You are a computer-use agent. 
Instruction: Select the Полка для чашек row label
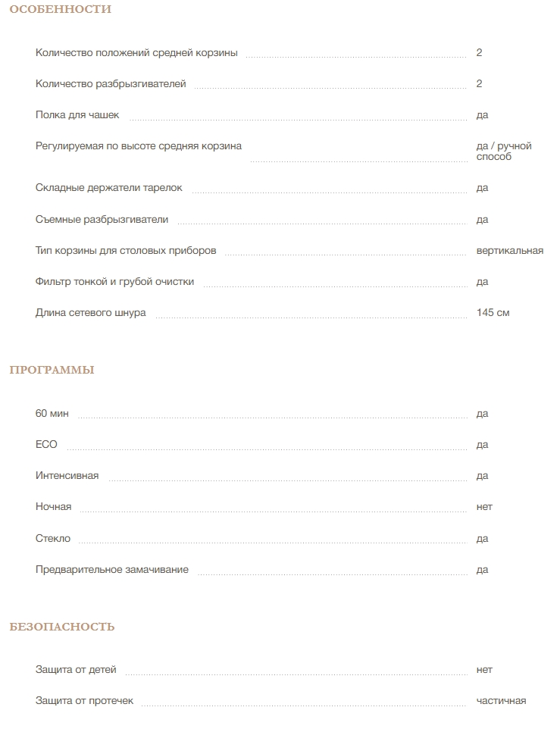(x=77, y=115)
